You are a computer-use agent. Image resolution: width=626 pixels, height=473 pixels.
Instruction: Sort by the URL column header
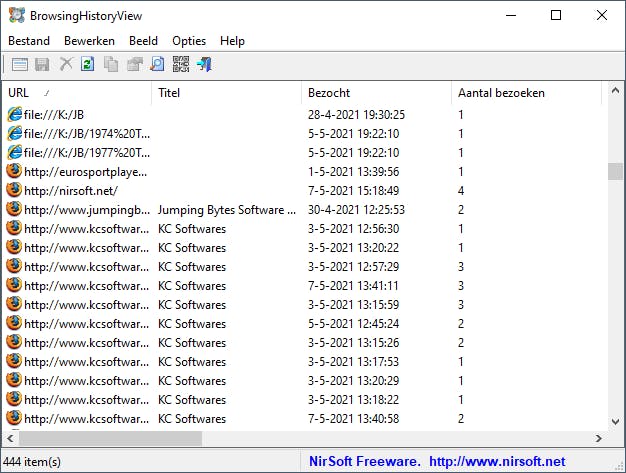tap(75, 93)
